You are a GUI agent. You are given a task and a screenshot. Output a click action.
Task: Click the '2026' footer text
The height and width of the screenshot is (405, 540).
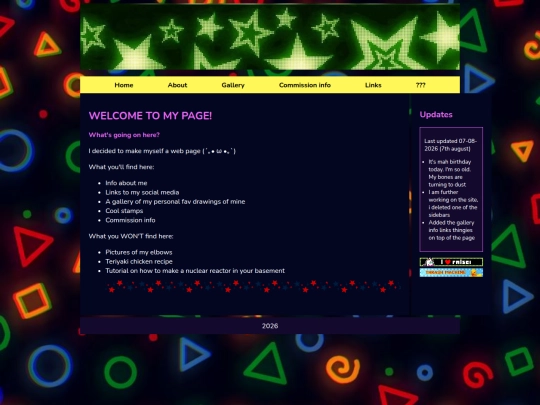(270, 326)
